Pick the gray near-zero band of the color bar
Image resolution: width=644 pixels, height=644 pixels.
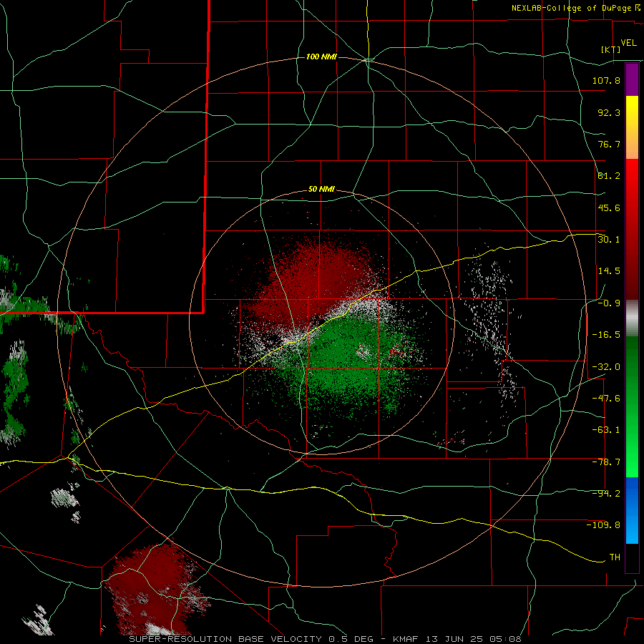[x=632, y=318]
